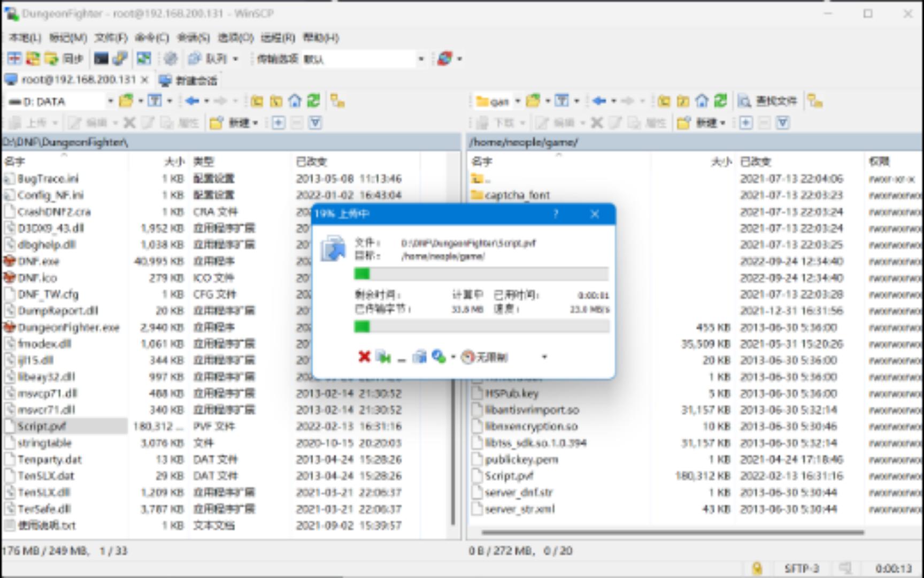
Task: Open the 选项(O) menu
Action: pyautogui.click(x=235, y=37)
